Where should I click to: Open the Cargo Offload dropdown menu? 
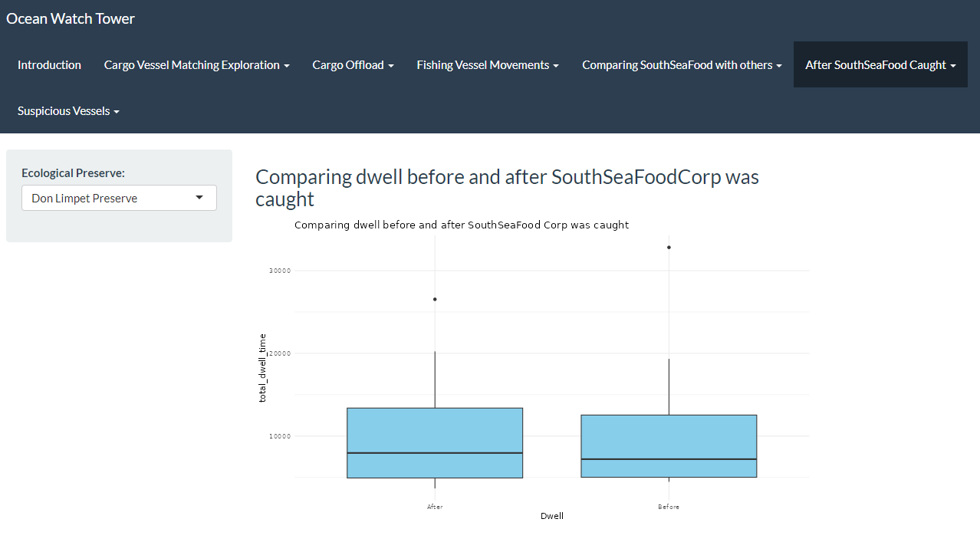[353, 65]
